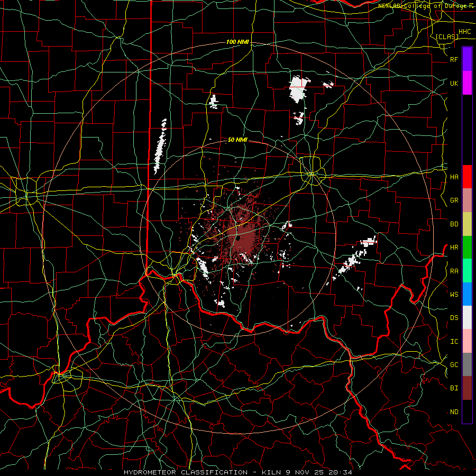The height and width of the screenshot is (476, 476).
Task: Click the DS legend label
Action: [x=454, y=318]
